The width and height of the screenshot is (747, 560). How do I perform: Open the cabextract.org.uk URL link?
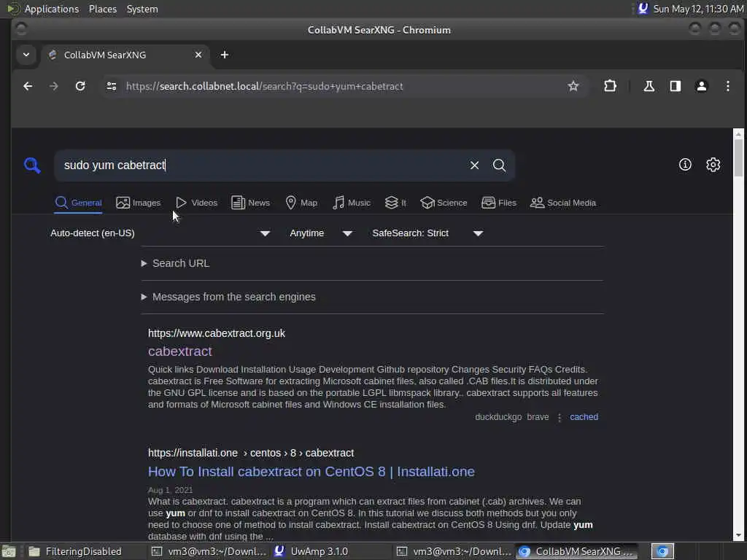pyautogui.click(x=216, y=333)
